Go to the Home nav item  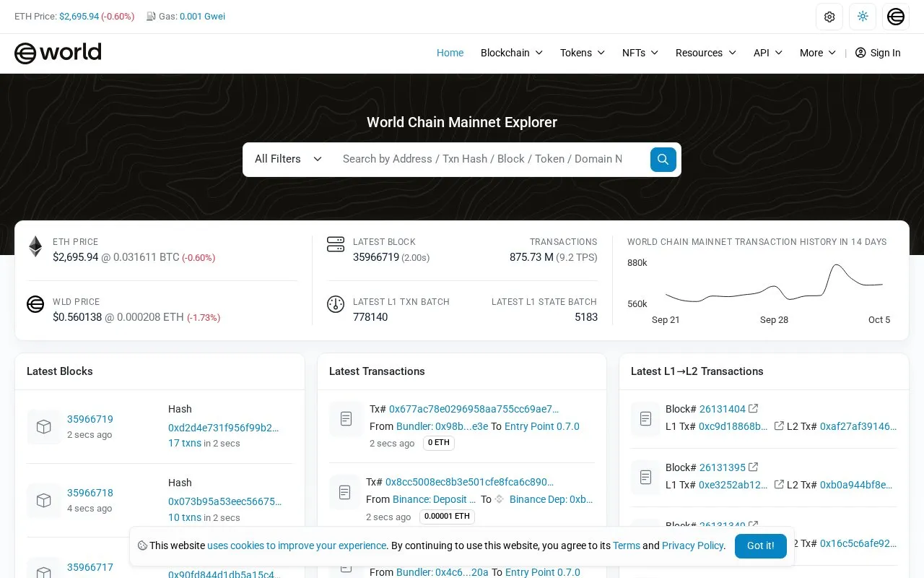[x=450, y=53]
